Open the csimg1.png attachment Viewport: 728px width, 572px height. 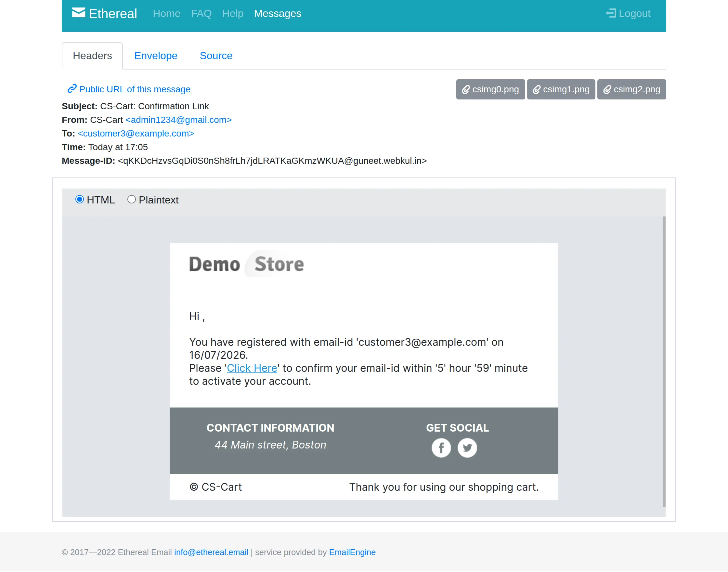pyautogui.click(x=561, y=89)
